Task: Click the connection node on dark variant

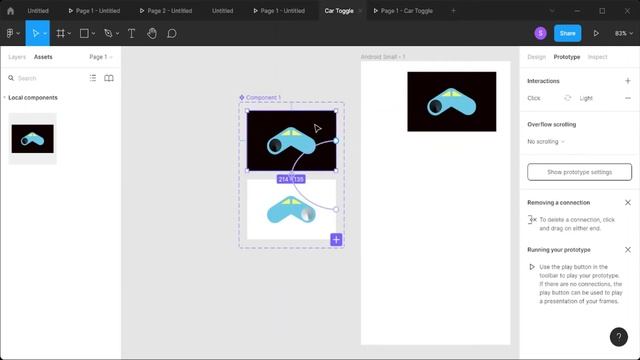Action: pos(336,141)
